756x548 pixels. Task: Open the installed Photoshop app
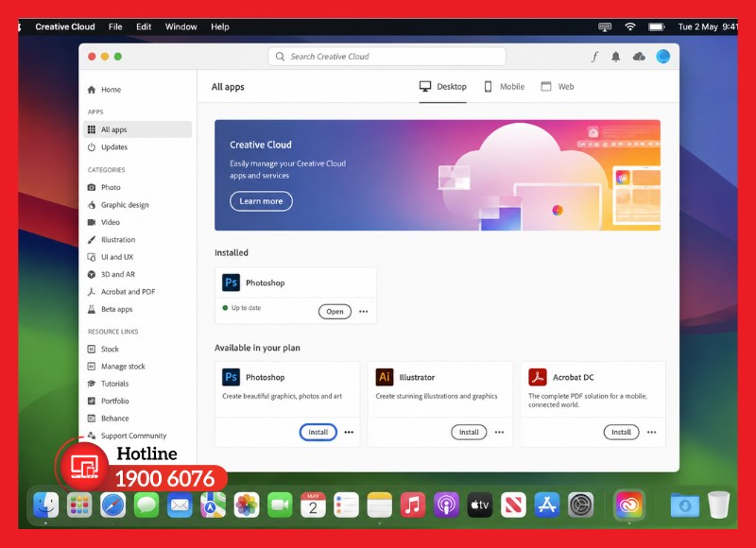(335, 312)
